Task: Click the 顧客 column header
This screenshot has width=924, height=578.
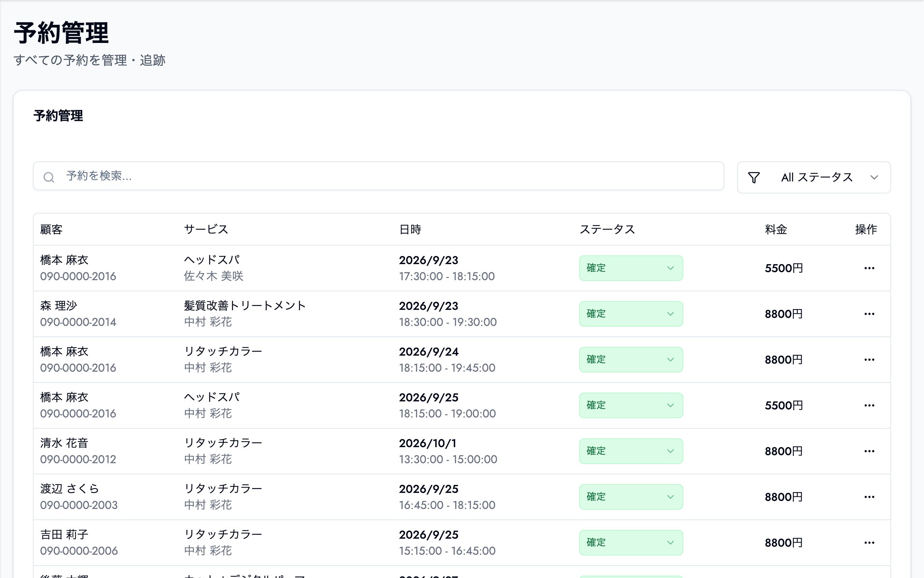Action: (51, 230)
